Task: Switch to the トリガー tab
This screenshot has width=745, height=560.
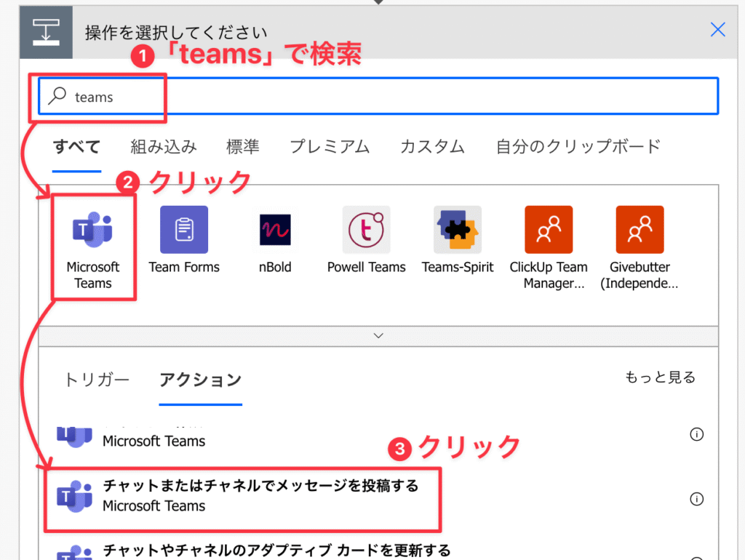Action: coord(97,380)
